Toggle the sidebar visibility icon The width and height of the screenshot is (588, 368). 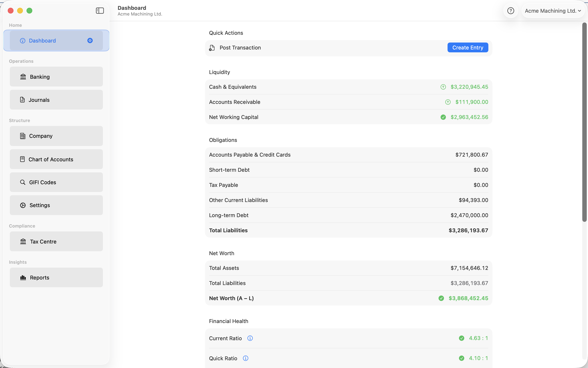[100, 11]
